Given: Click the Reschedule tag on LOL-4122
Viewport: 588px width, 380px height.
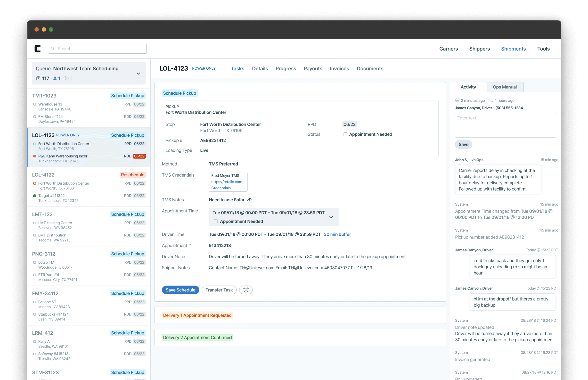Looking at the screenshot, I should (133, 175).
